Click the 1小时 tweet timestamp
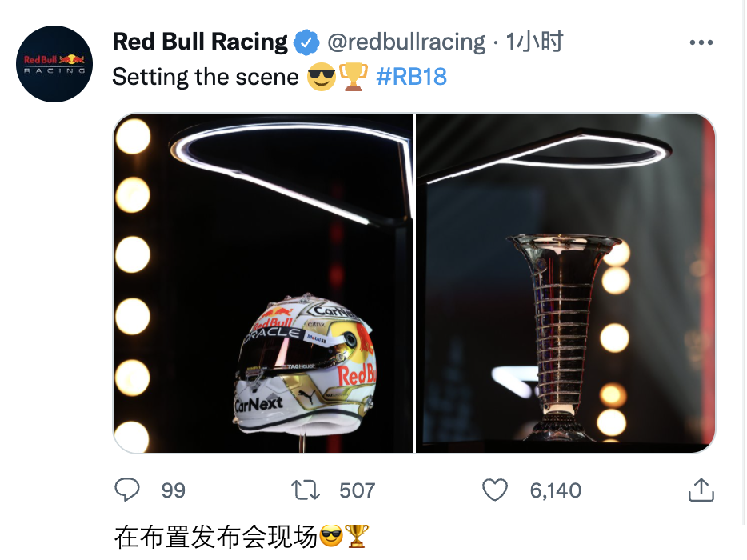This screenshot has height=560, width=747. tap(534, 42)
